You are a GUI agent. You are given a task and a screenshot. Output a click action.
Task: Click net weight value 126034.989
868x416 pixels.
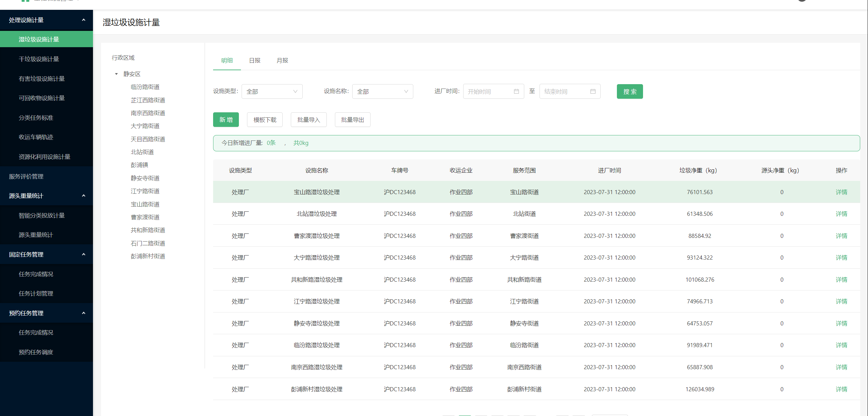(700, 389)
